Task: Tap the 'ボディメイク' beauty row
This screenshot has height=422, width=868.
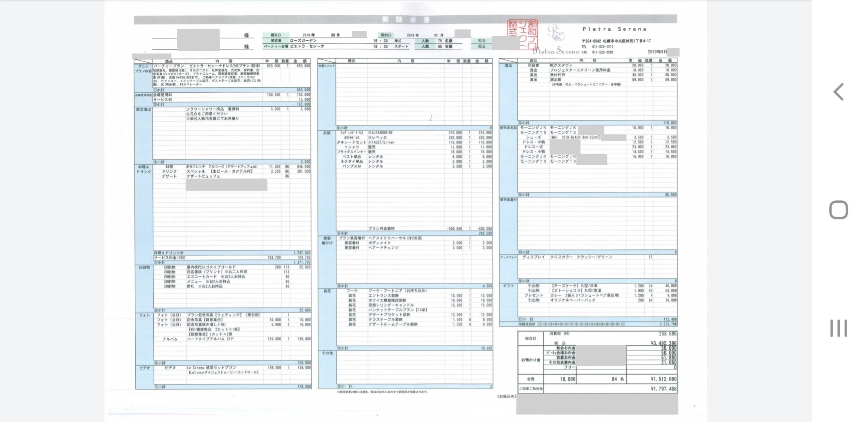Action: [x=414, y=243]
